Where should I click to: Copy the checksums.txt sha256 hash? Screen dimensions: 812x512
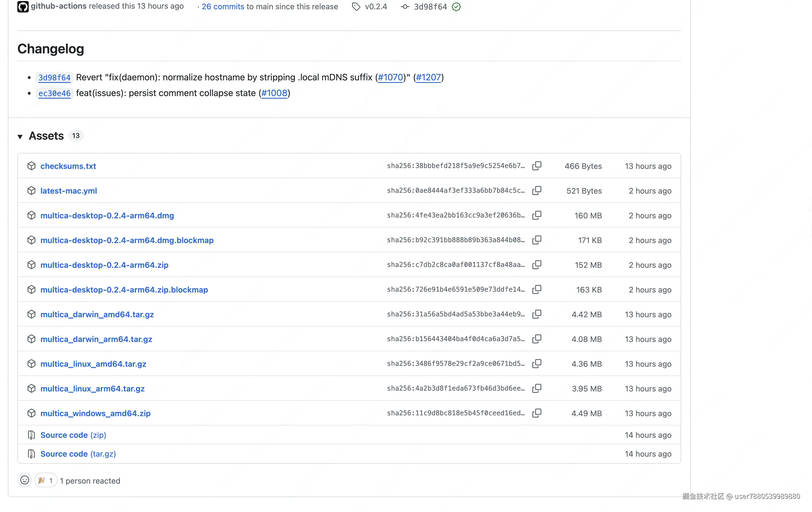pos(537,166)
